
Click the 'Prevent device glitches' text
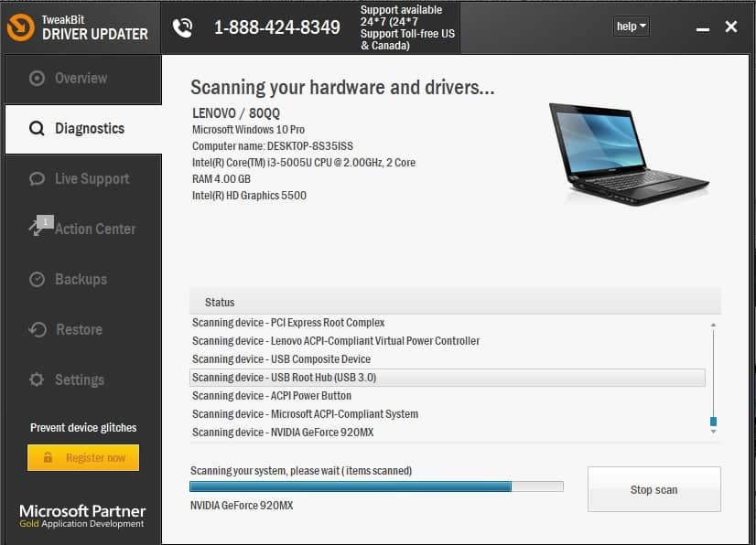click(x=83, y=427)
